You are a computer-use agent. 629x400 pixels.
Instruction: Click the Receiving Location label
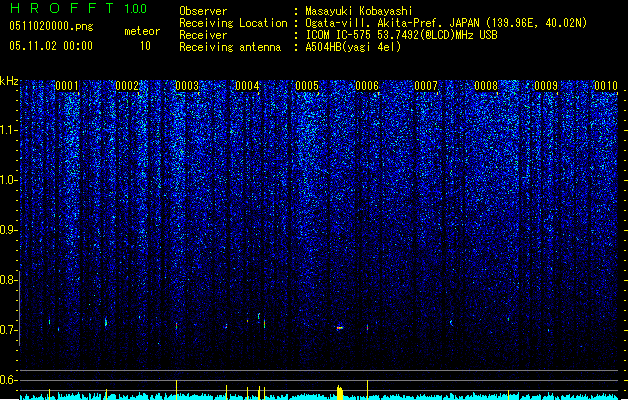233,23
